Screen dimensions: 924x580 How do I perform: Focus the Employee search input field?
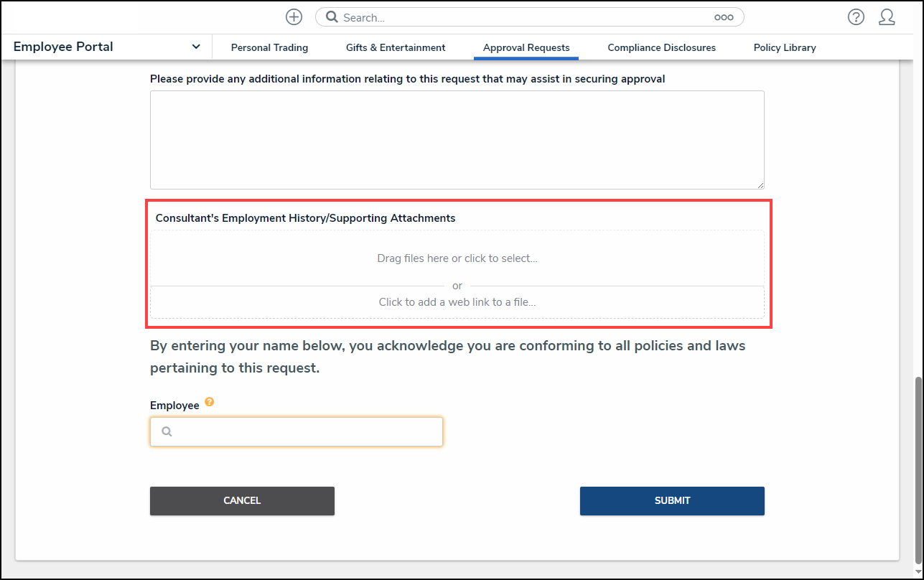pyautogui.click(x=305, y=432)
